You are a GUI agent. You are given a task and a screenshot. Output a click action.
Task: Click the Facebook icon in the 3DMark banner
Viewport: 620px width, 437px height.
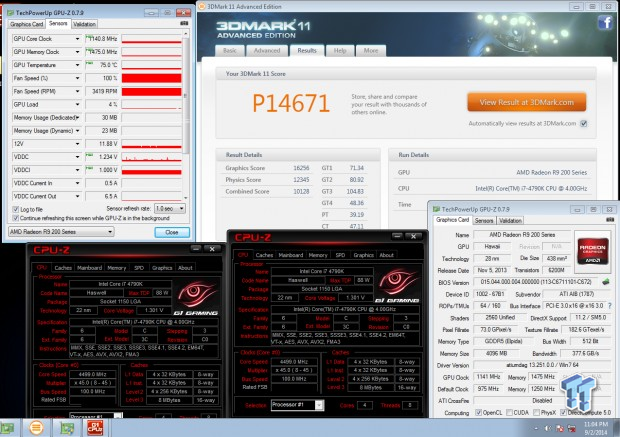(x=605, y=23)
